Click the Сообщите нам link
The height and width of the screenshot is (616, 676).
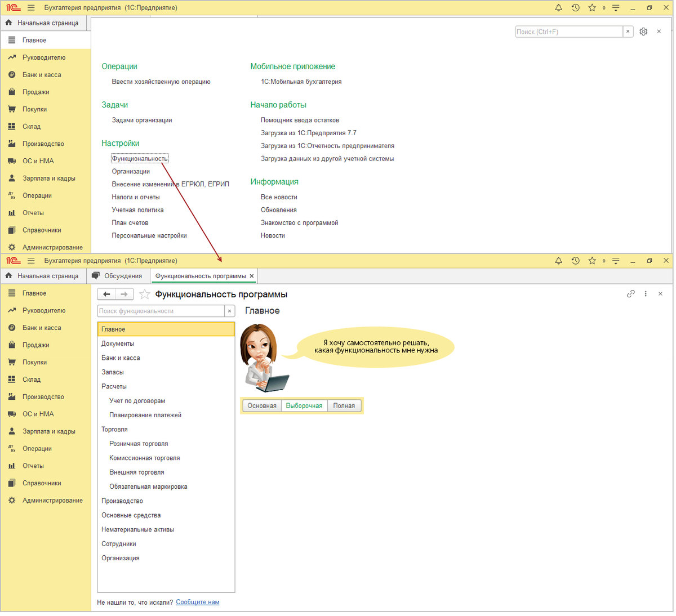198,602
